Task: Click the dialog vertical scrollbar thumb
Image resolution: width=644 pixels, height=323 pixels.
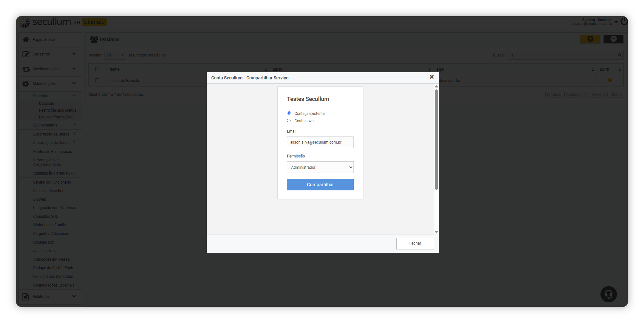Action: coord(436,139)
